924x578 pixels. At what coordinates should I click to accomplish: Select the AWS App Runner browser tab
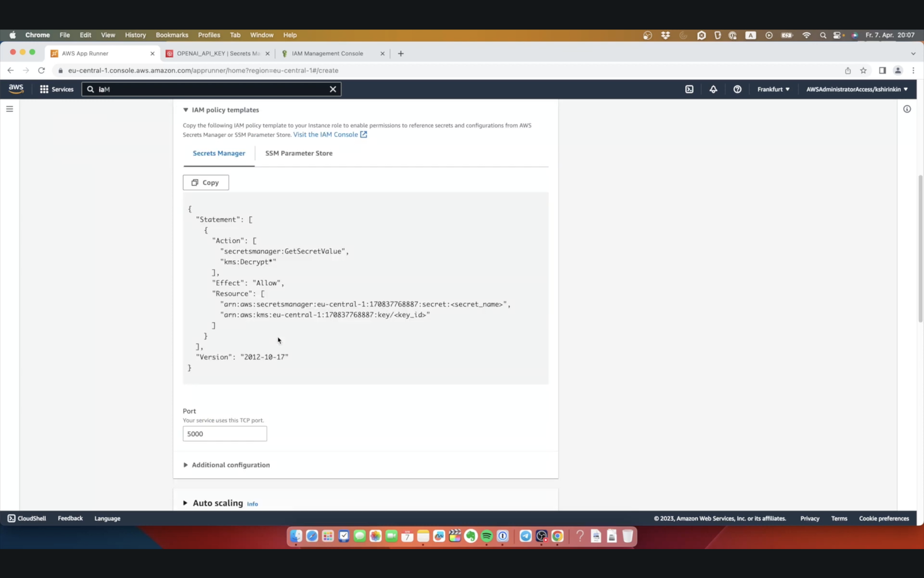(101, 53)
